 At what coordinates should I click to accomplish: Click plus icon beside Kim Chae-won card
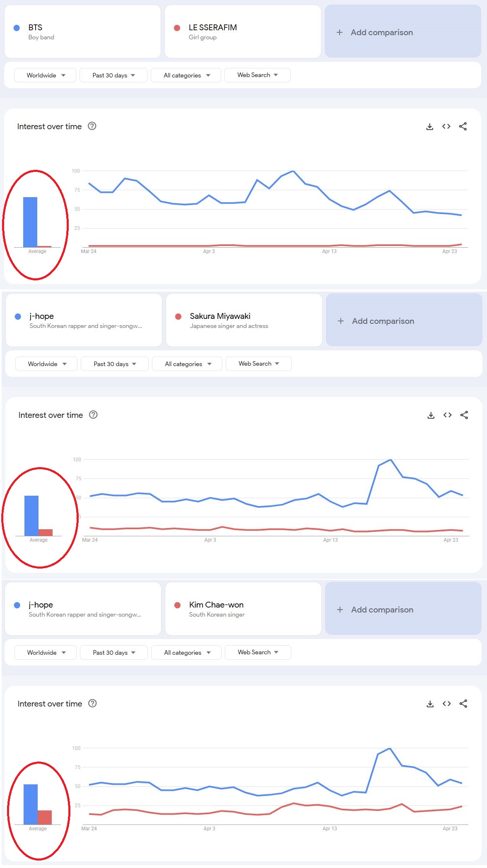coord(340,610)
